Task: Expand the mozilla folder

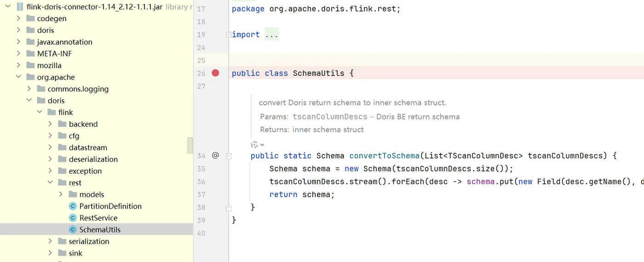Action: coord(18,65)
